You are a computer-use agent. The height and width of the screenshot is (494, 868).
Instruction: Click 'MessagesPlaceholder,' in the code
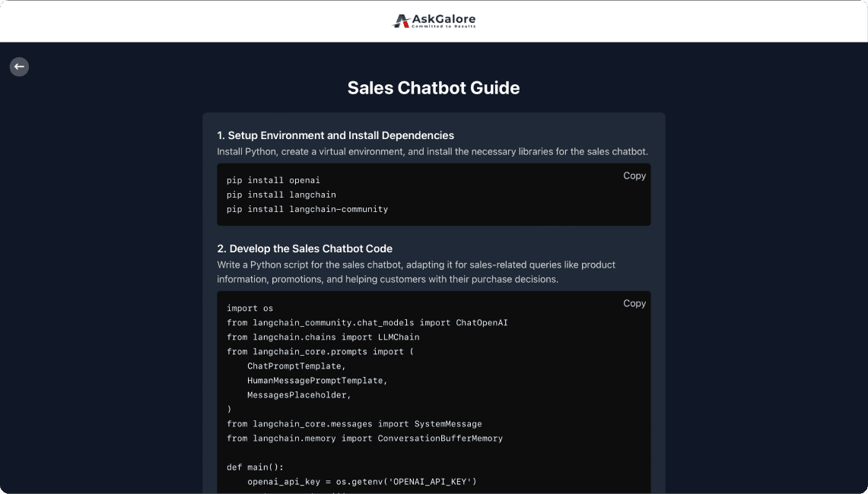tap(300, 395)
